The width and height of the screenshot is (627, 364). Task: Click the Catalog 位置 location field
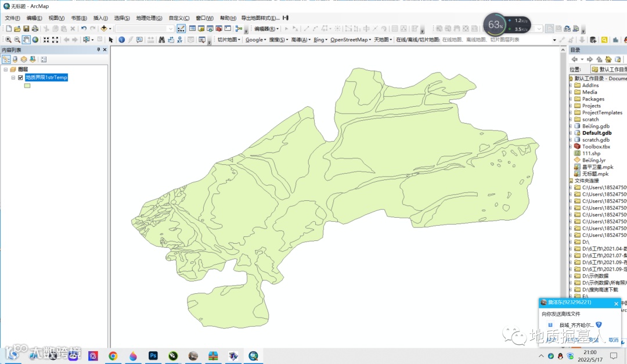tap(607, 69)
